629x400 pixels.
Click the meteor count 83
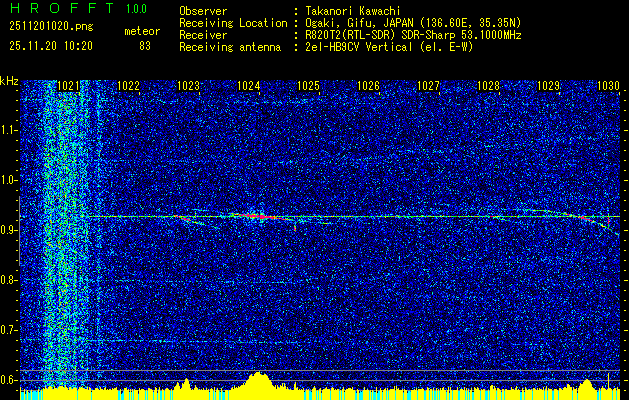coord(145,46)
